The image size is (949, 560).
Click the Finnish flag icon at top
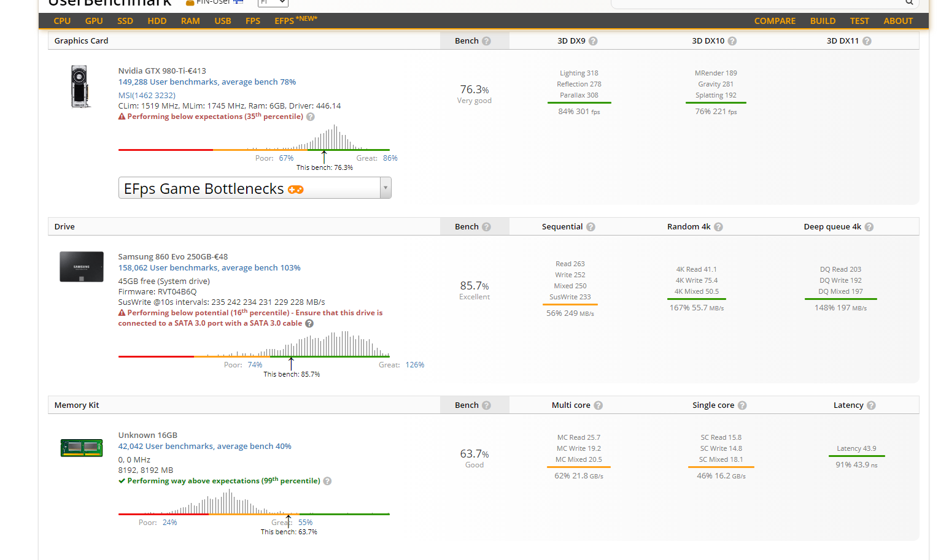[x=238, y=2]
